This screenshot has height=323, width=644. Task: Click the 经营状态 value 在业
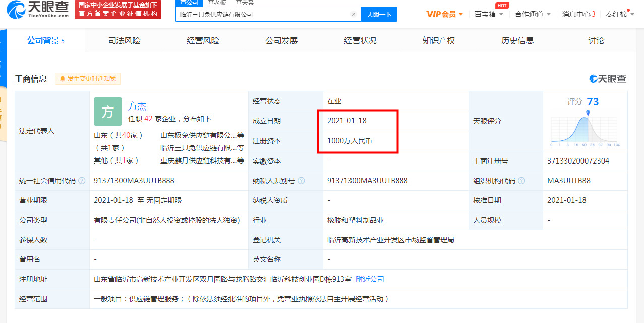(334, 101)
